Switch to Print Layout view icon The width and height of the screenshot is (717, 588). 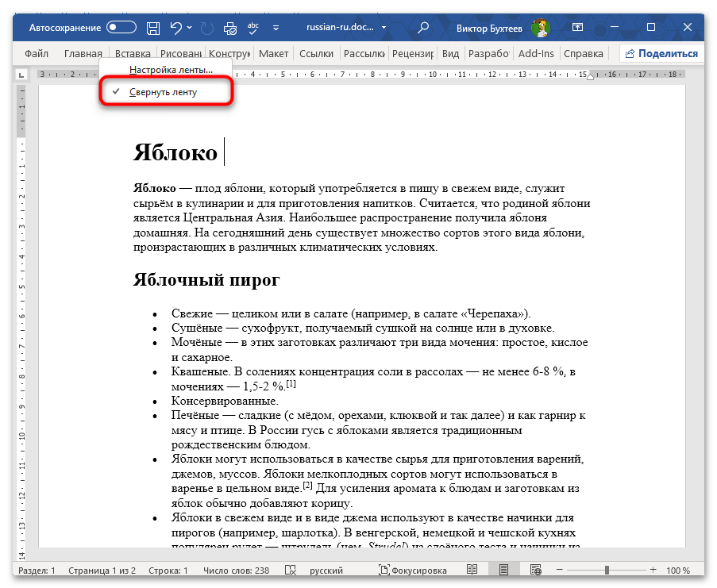(x=503, y=570)
